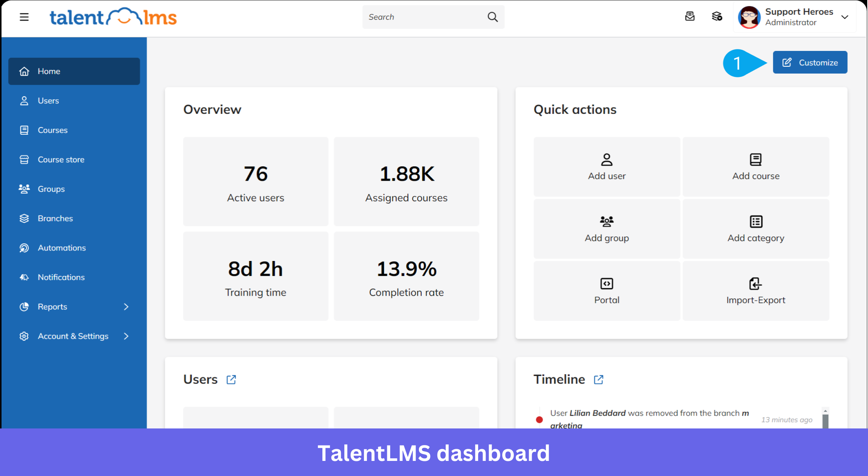
Task: Open the messages inbox icon
Action: pos(690,17)
